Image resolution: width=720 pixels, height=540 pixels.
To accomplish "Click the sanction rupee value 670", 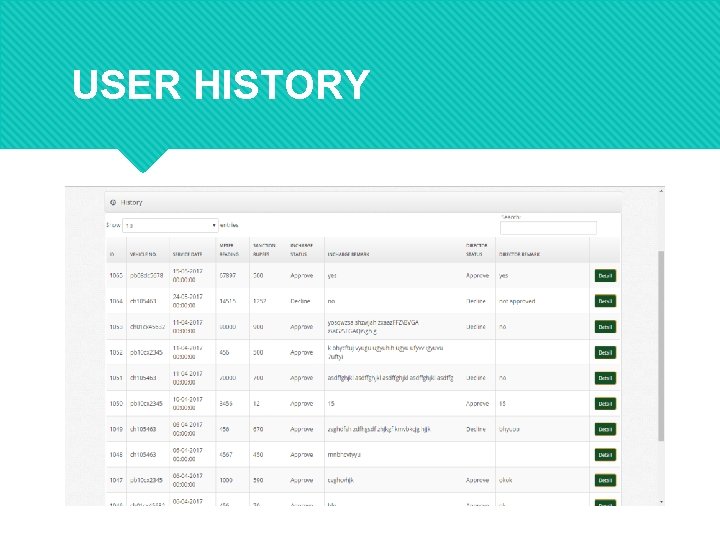I will [x=258, y=429].
